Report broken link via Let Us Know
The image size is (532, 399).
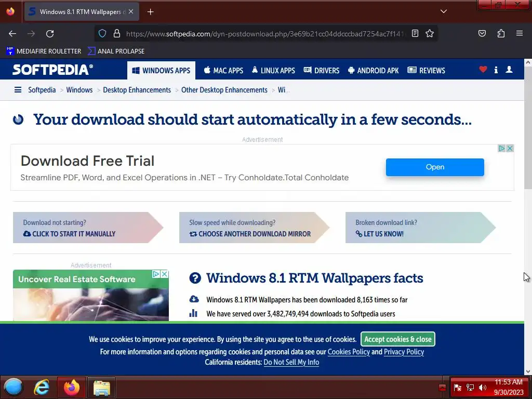click(x=420, y=228)
